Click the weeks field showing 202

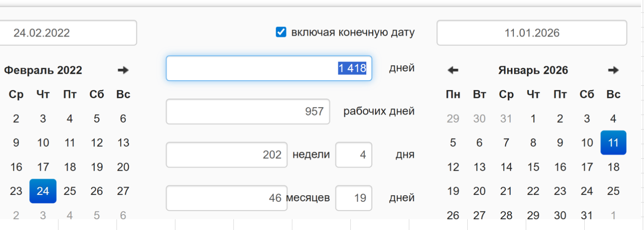click(x=226, y=155)
